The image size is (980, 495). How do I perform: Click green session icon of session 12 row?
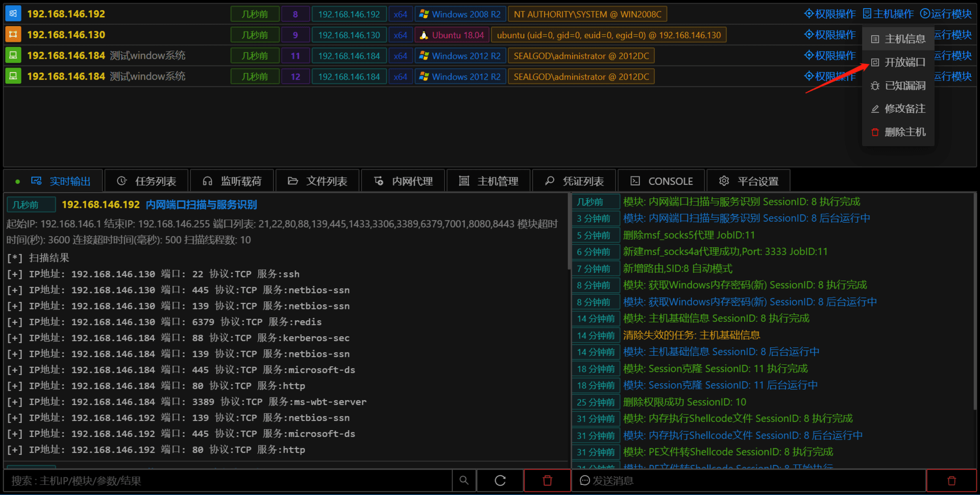13,76
